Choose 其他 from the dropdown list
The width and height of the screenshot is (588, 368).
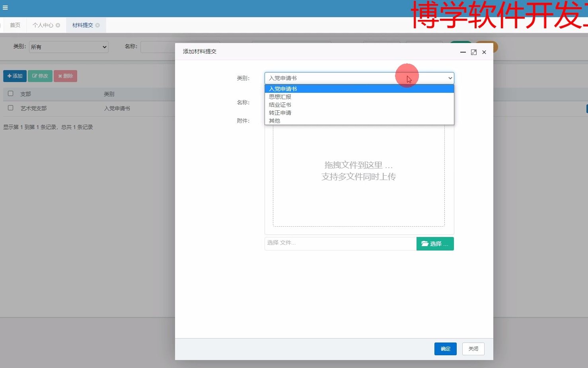point(359,121)
